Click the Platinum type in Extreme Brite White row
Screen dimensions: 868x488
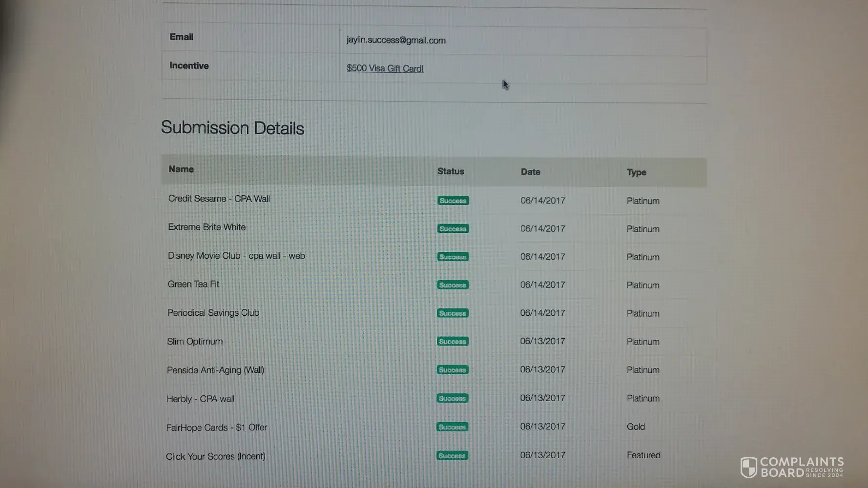point(643,229)
